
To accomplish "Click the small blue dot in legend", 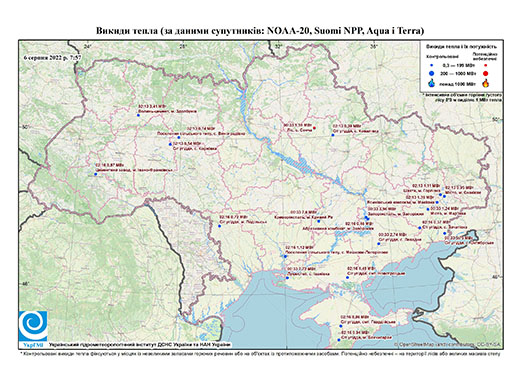I will [x=432, y=65].
